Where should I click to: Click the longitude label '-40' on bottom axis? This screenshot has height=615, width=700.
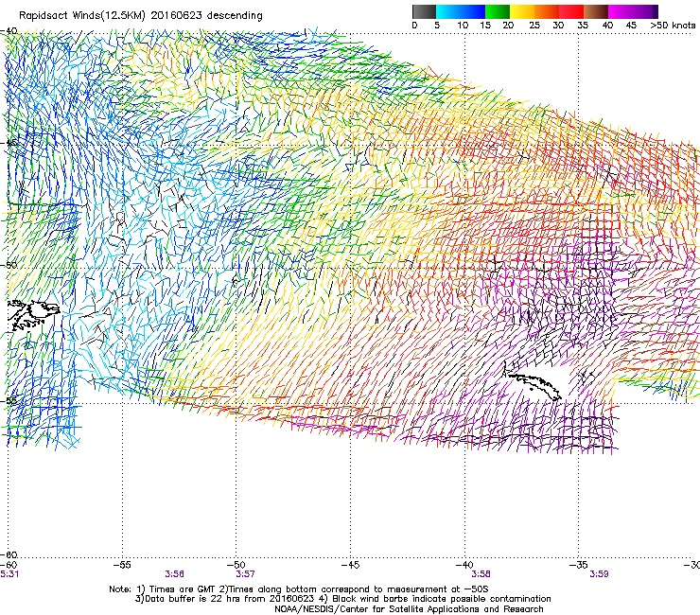tap(464, 565)
